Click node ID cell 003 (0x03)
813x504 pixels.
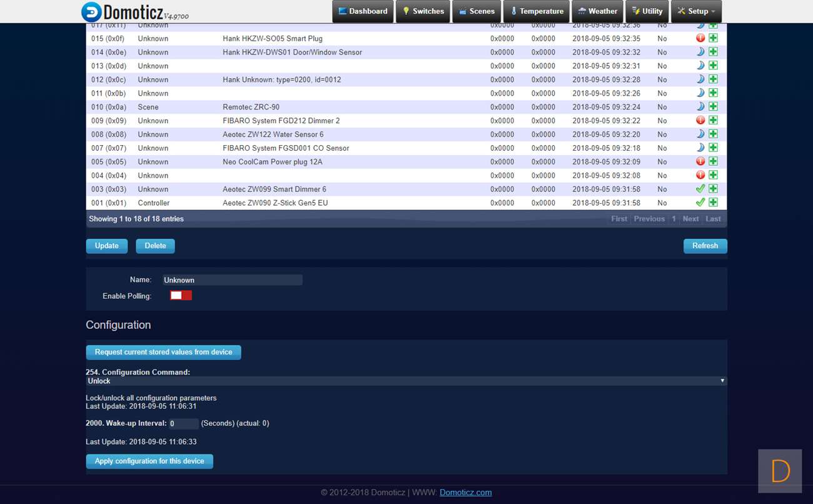[109, 189]
